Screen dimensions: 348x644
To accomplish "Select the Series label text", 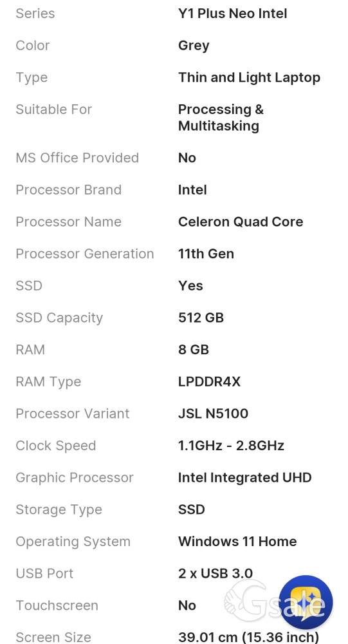I will [x=35, y=14].
